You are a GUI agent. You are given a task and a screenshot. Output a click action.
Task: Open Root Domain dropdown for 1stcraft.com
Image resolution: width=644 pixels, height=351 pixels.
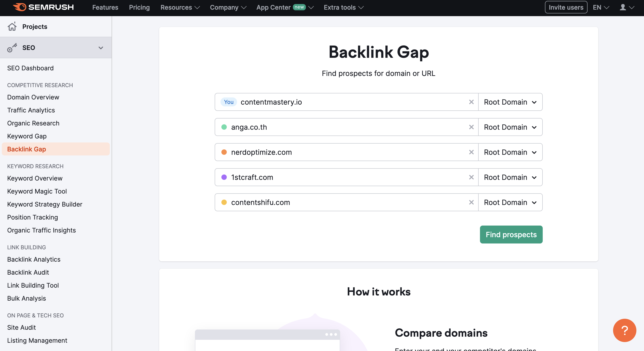tap(510, 177)
